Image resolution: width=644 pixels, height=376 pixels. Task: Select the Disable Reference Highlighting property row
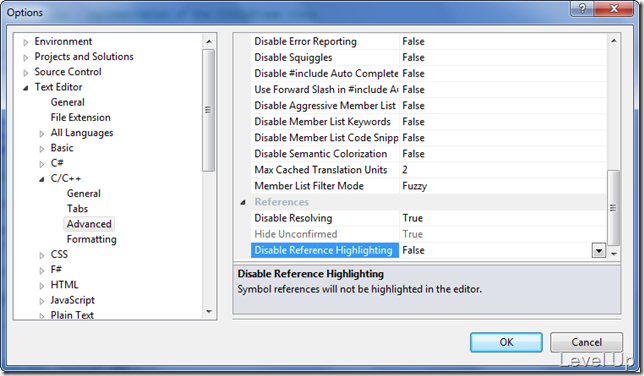click(x=325, y=250)
